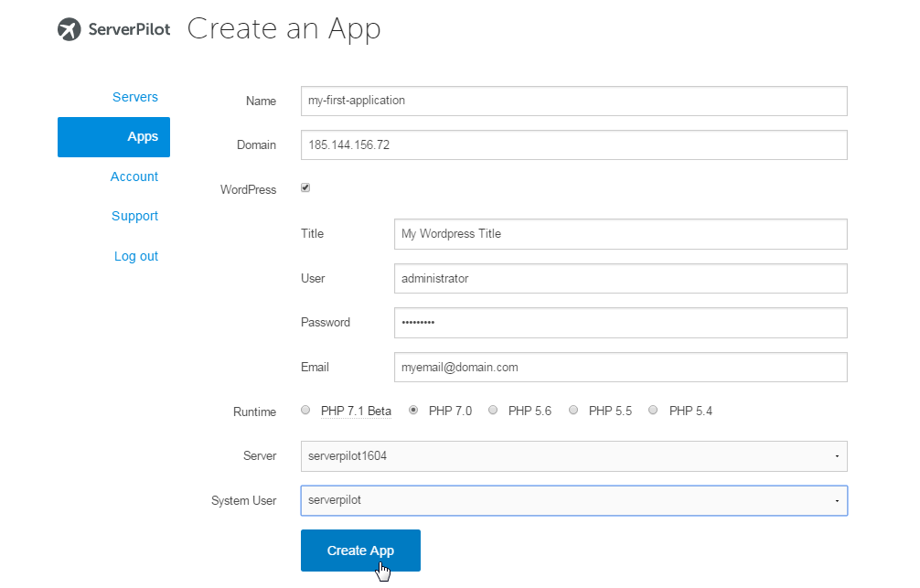Click the Create App button
The width and height of the screenshot is (920, 588).
(x=360, y=551)
